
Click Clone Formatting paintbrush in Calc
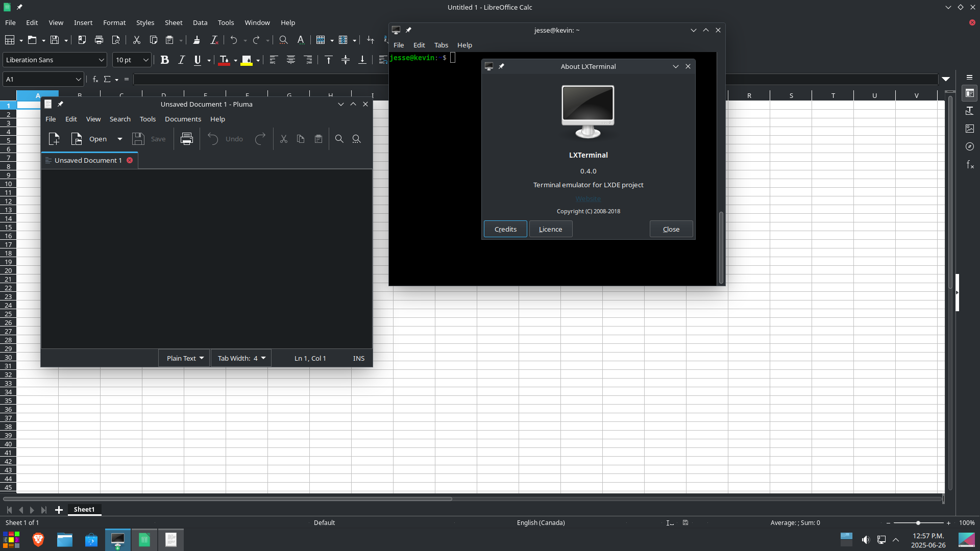[197, 40]
